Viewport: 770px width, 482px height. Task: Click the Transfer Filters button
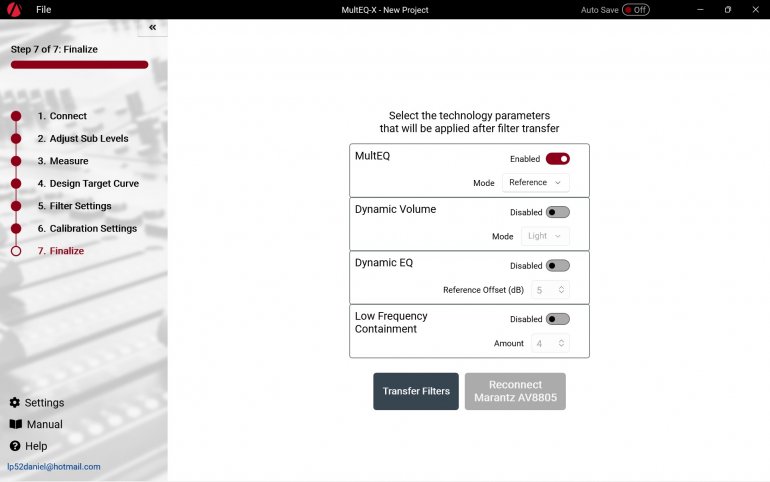pos(416,391)
